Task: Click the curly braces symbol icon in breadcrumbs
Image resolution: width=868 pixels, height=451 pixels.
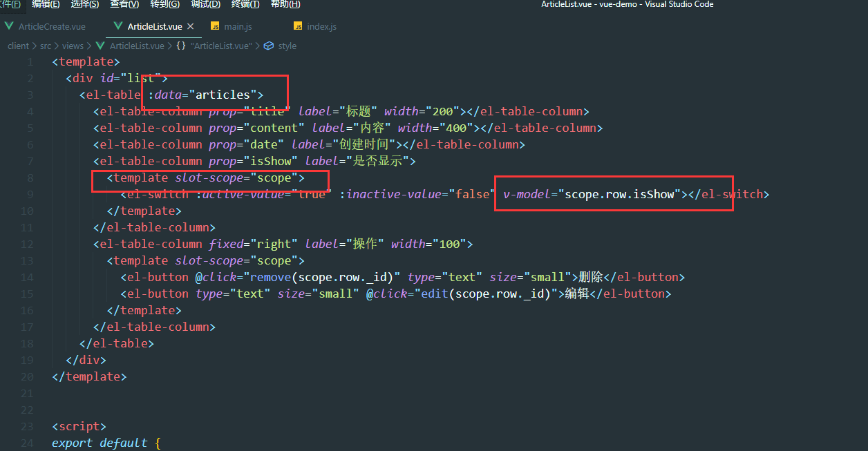Action: pos(180,46)
